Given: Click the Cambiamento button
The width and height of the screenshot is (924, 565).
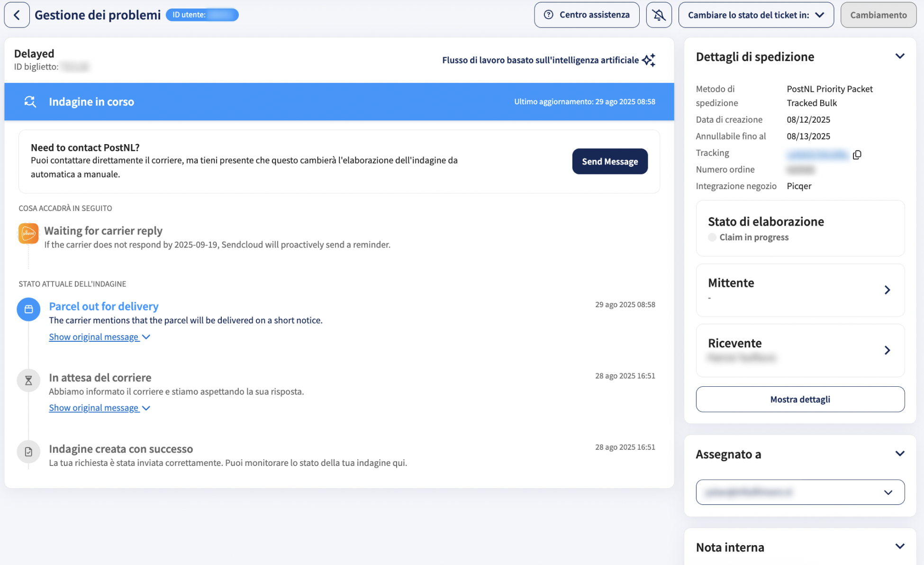Looking at the screenshot, I should coord(878,15).
